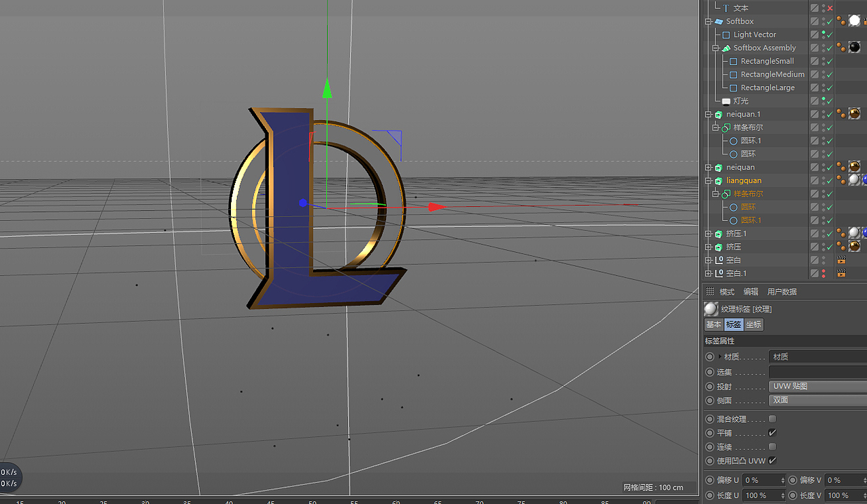Open the 侧面 双面 dropdown
The image size is (867, 504).
click(x=818, y=400)
